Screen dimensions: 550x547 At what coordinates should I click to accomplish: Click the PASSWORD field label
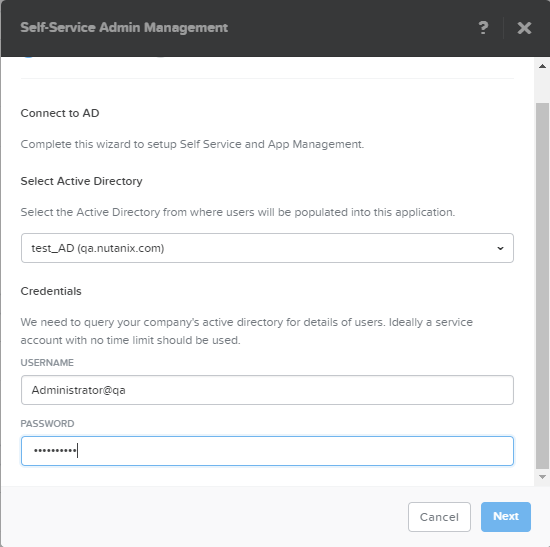click(47, 423)
